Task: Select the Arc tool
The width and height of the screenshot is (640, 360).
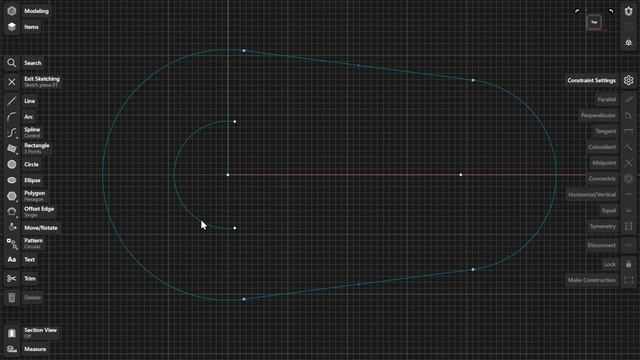Action: click(12, 117)
